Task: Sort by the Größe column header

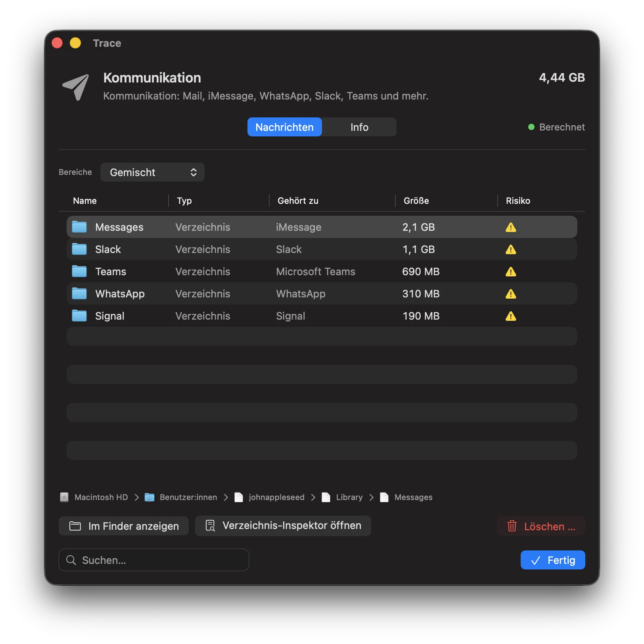Action: point(416,201)
